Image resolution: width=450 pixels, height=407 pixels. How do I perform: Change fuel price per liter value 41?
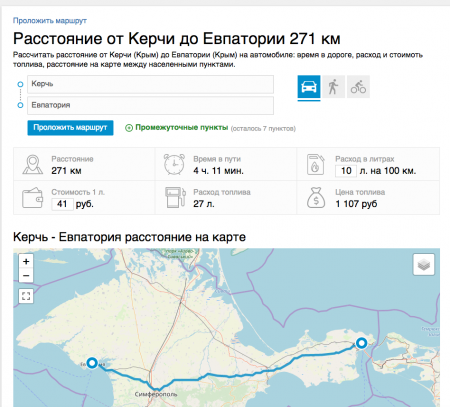point(62,204)
